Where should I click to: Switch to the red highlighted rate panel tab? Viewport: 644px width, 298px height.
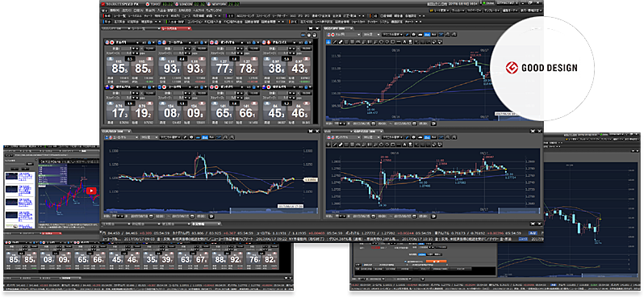[x=176, y=28]
